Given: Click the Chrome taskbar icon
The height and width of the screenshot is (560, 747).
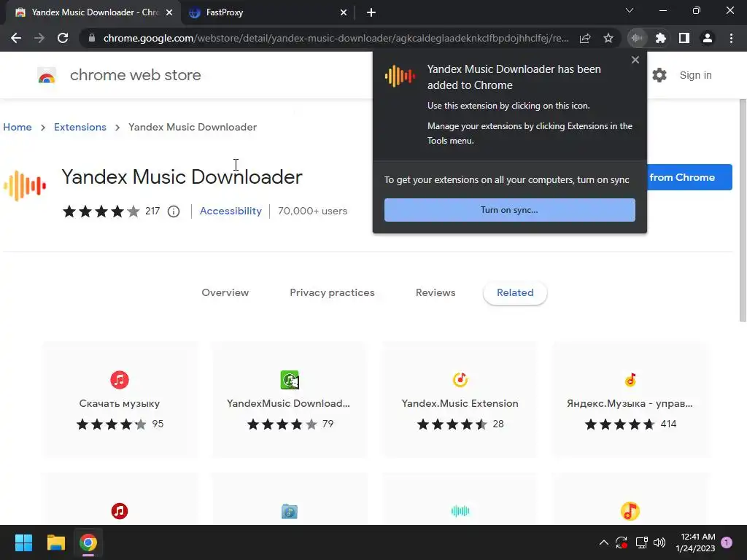Looking at the screenshot, I should click(88, 542).
